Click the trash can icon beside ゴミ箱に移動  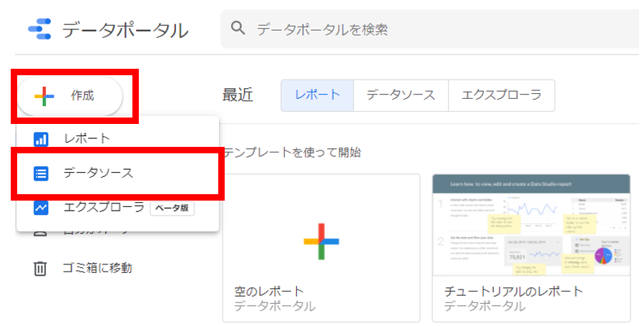pyautogui.click(x=40, y=269)
